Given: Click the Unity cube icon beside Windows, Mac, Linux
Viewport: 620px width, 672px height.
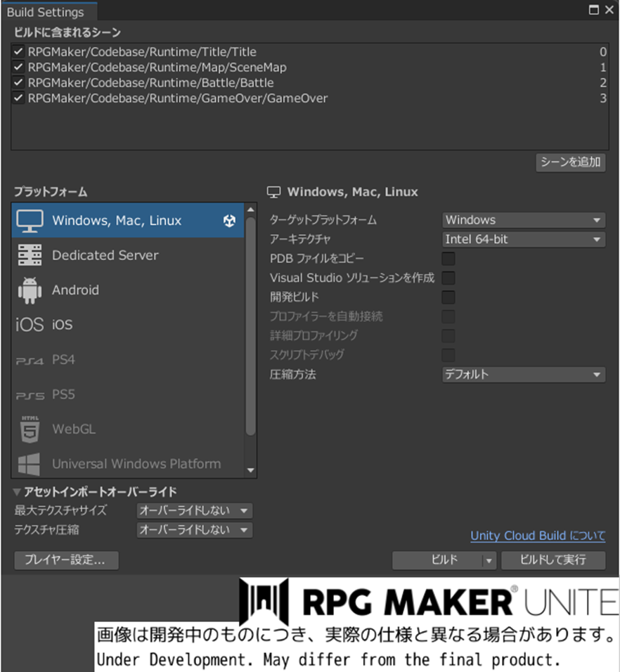Looking at the screenshot, I should point(229,219).
